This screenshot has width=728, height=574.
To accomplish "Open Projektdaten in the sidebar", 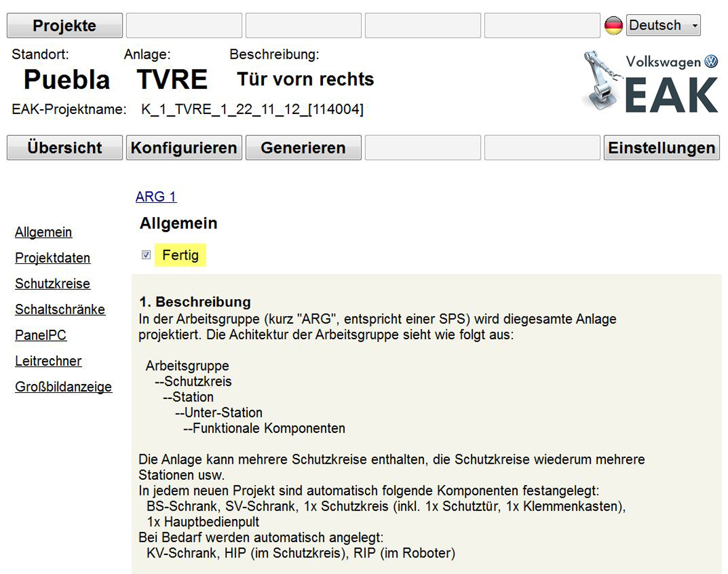I will point(53,258).
